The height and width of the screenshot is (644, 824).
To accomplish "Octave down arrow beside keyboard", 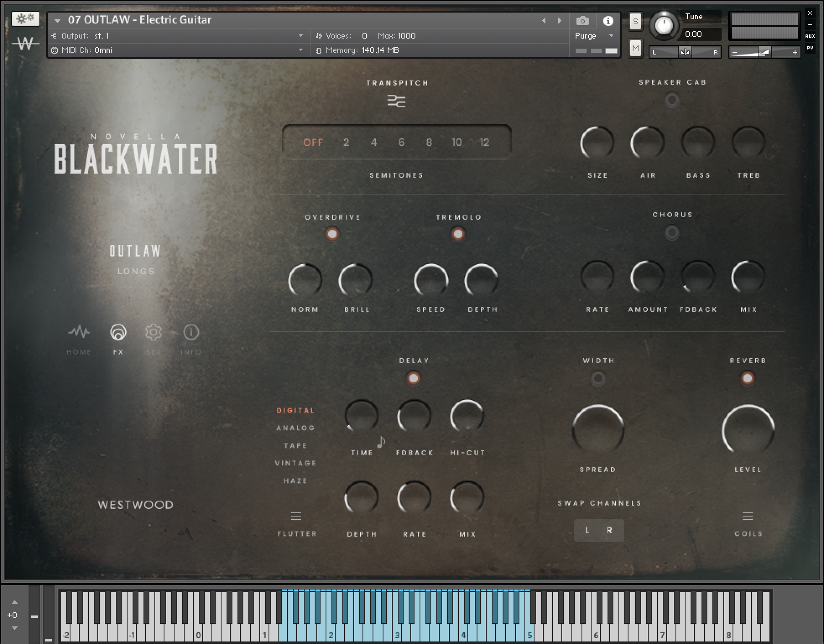I will pos(15,628).
